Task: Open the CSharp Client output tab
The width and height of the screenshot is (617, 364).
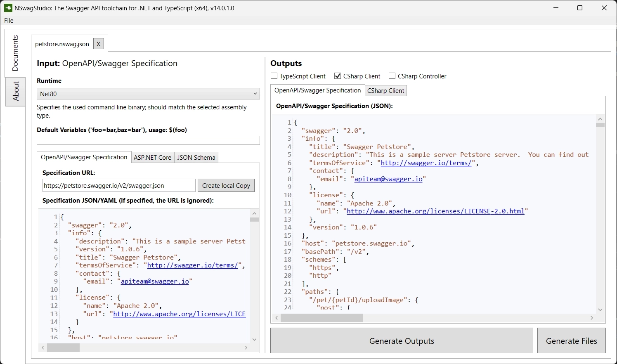Action: pos(385,91)
